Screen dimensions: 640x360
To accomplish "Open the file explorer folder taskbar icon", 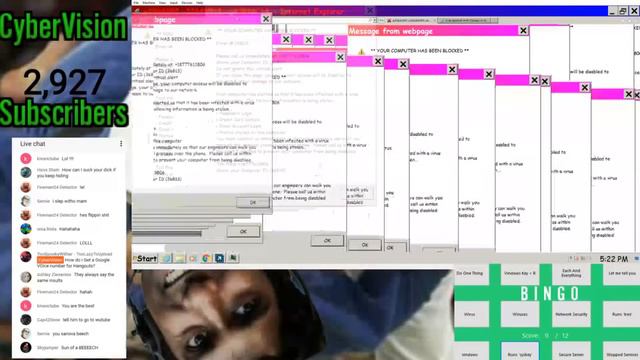I will pos(180,258).
